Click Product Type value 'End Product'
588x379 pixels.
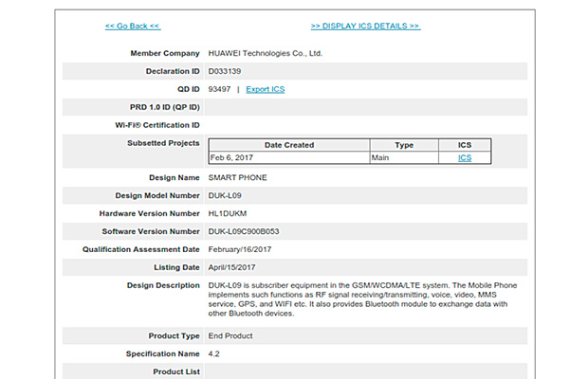click(230, 336)
